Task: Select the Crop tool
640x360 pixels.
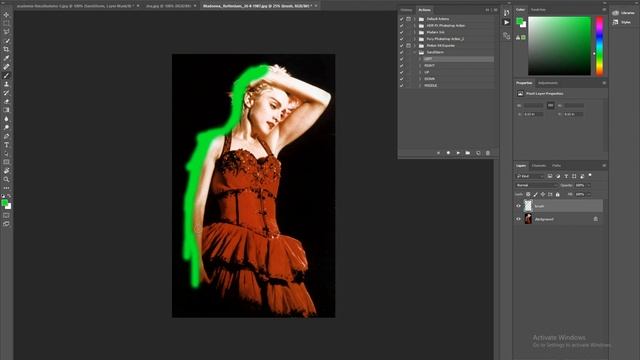Action: click(6, 49)
